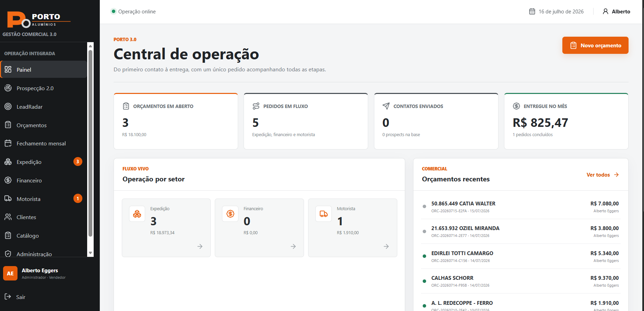Open the Alberto user profile icon
This screenshot has height=311, width=644.
[606, 12]
